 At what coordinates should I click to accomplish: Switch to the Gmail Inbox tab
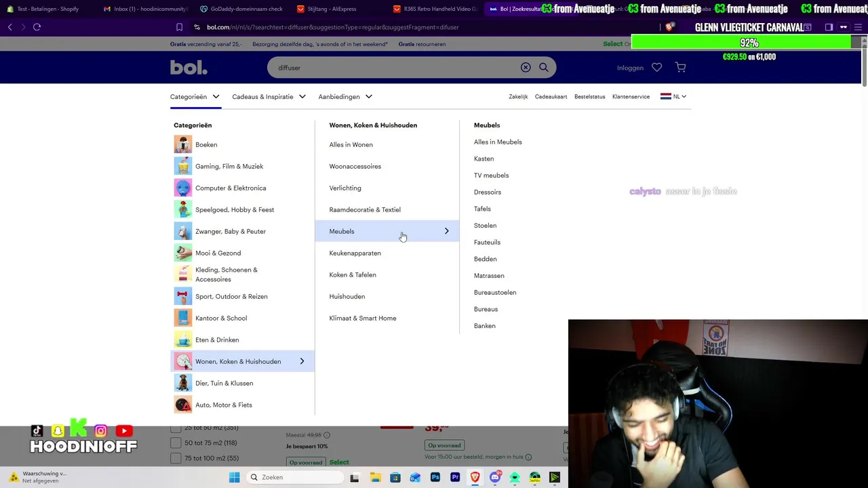(146, 9)
